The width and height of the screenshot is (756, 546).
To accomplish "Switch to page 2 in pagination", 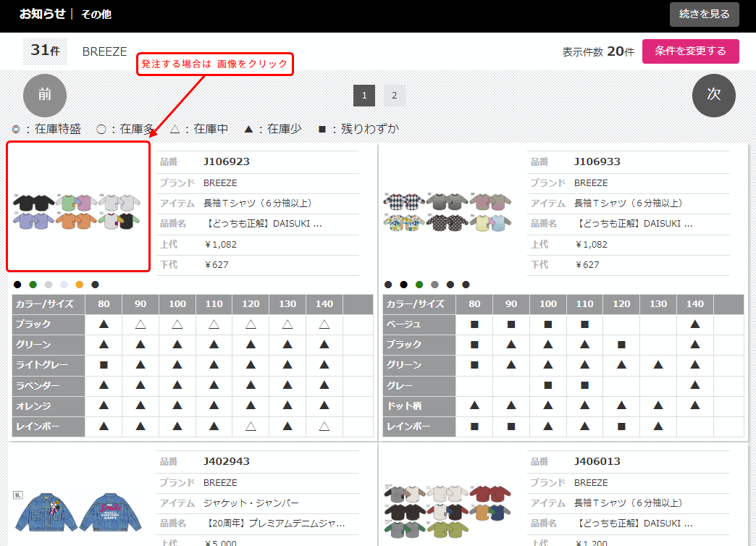I will click(x=394, y=96).
